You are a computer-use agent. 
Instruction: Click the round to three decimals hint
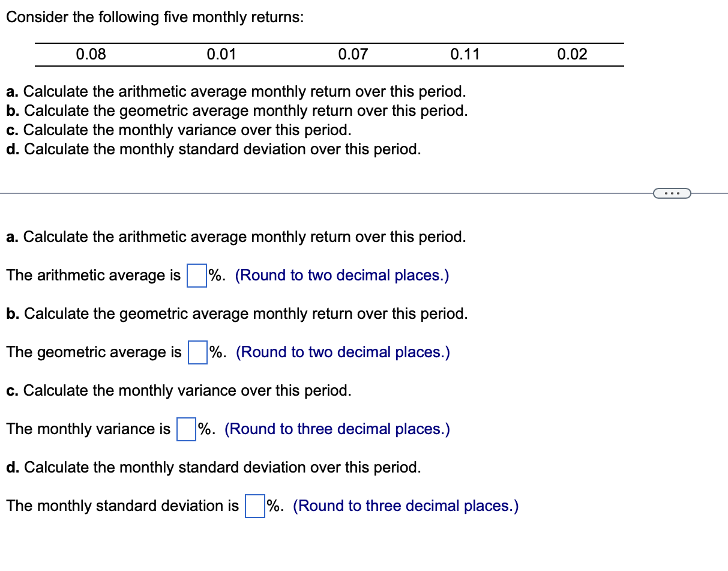coord(337,429)
